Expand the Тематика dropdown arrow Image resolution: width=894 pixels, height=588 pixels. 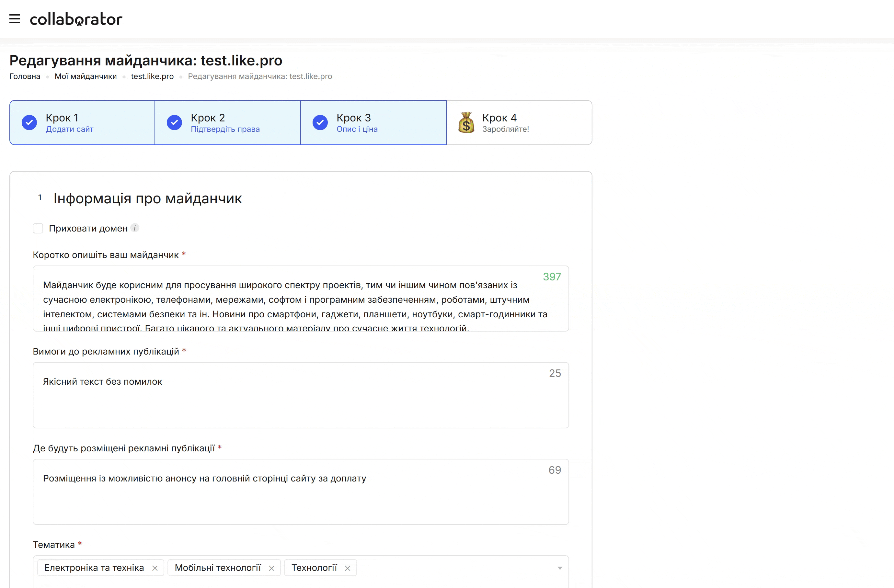coord(560,568)
